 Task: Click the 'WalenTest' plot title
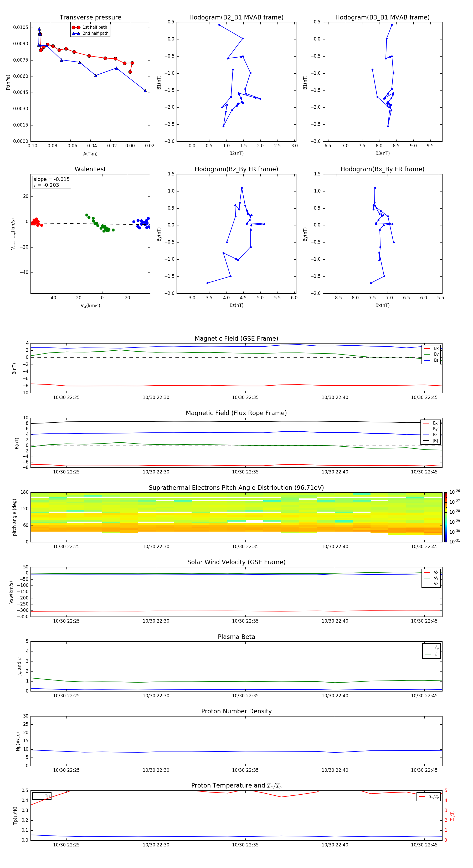tap(90, 169)
